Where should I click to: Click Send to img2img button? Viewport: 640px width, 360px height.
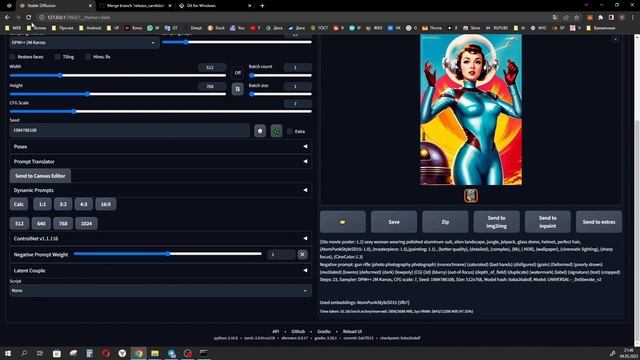click(x=496, y=222)
